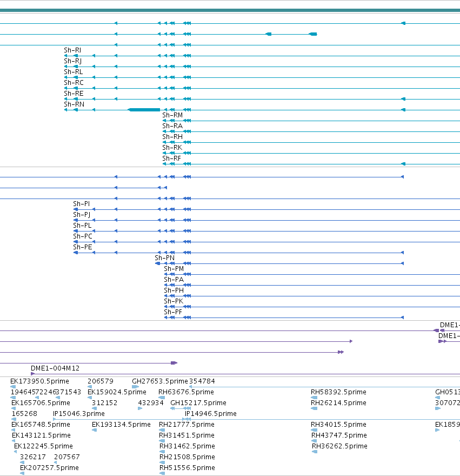
Task: Click the Sh-PJ protein label
Action: 82,215
